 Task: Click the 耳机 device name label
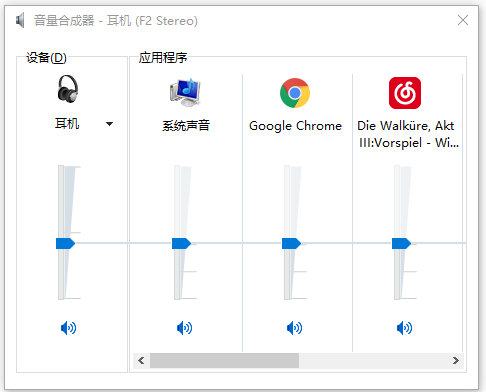point(67,124)
